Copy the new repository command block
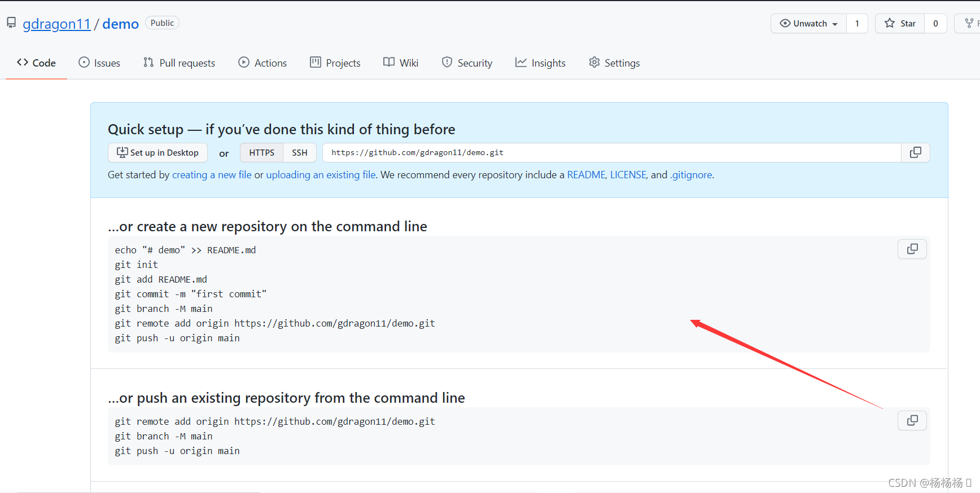The image size is (980, 493). [x=912, y=249]
